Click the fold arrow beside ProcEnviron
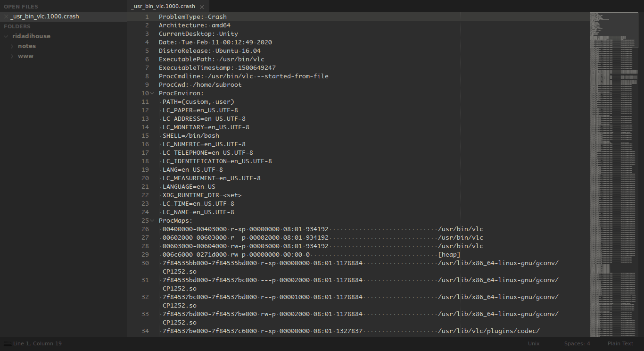644x351 pixels. coord(153,93)
